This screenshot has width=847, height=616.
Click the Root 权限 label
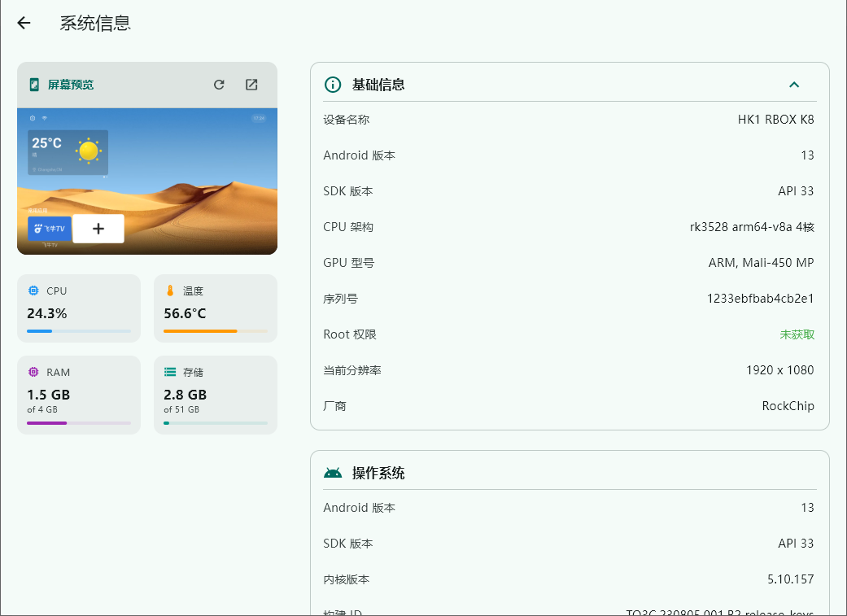click(x=350, y=334)
